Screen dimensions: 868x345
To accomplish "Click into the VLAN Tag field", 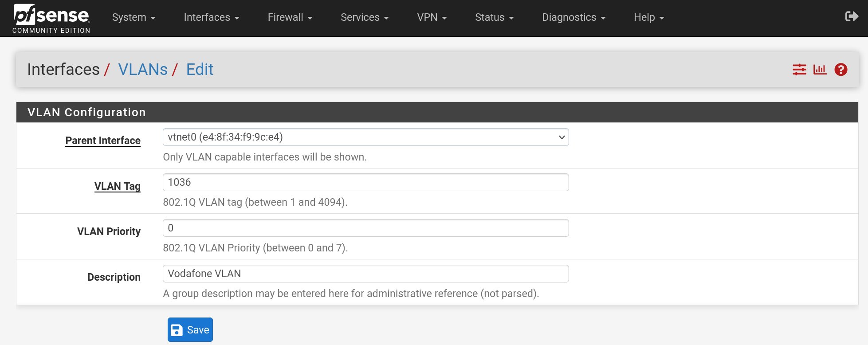I will point(365,182).
